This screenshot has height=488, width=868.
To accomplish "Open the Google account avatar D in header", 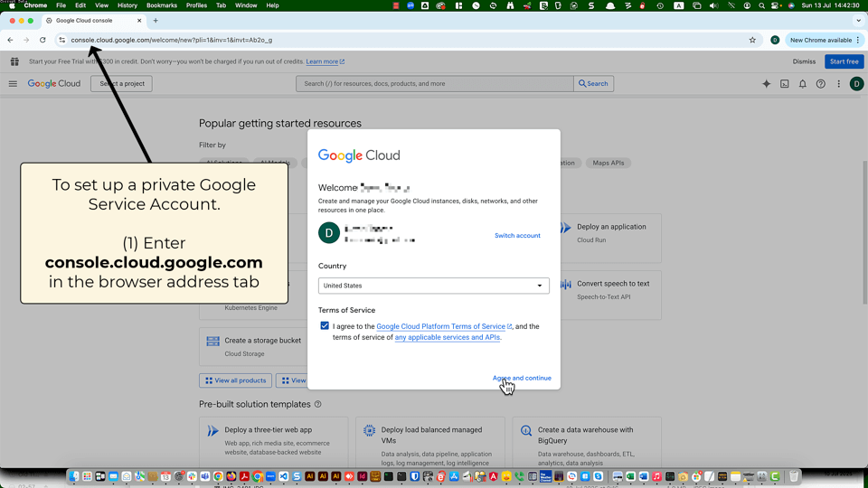I will [x=856, y=83].
